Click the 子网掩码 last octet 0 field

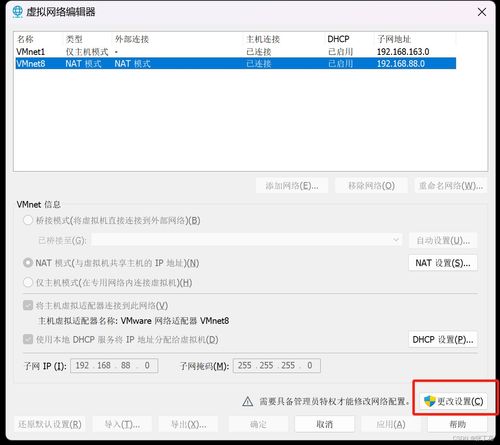tap(310, 366)
